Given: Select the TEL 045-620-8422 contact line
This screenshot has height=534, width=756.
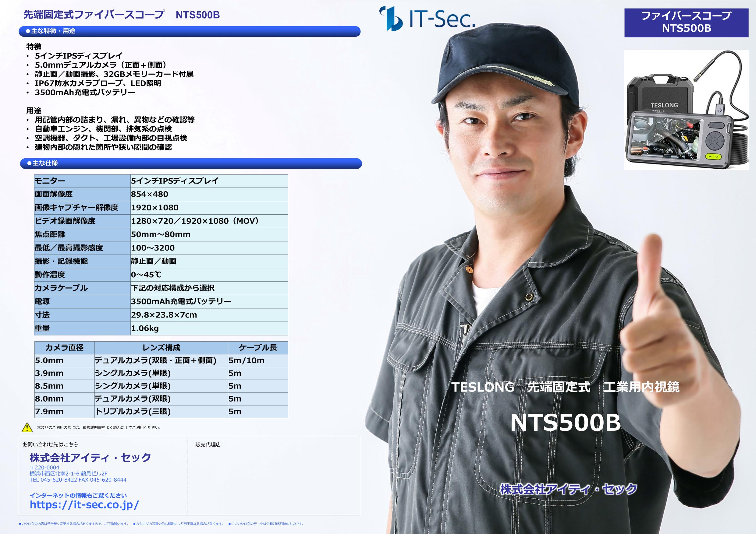Looking at the screenshot, I should coord(78,480).
